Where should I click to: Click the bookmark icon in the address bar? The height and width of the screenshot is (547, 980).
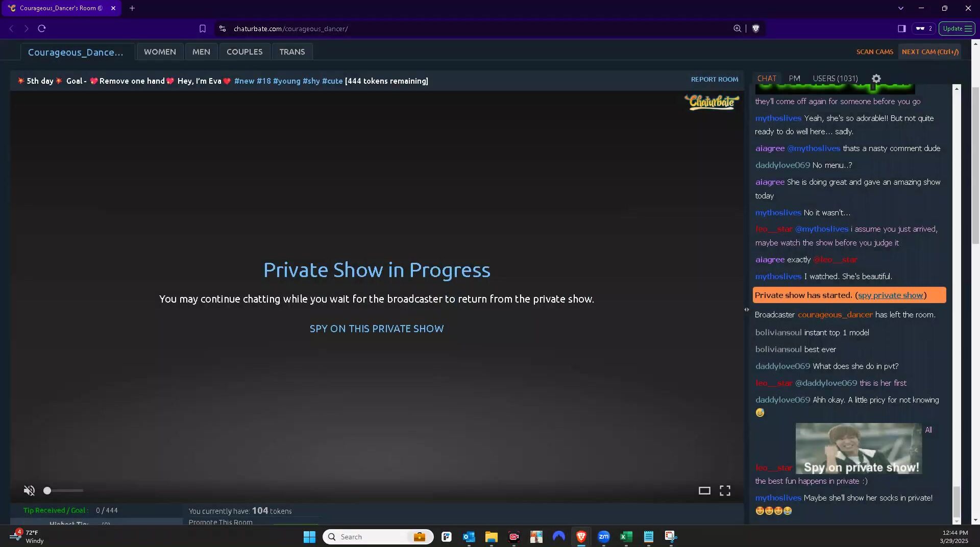pyautogui.click(x=203, y=29)
